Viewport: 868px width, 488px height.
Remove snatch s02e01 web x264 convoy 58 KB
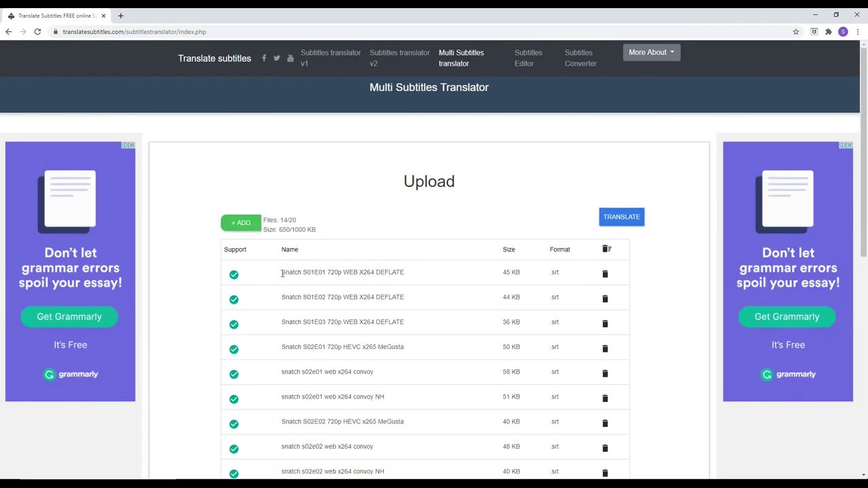coord(605,373)
